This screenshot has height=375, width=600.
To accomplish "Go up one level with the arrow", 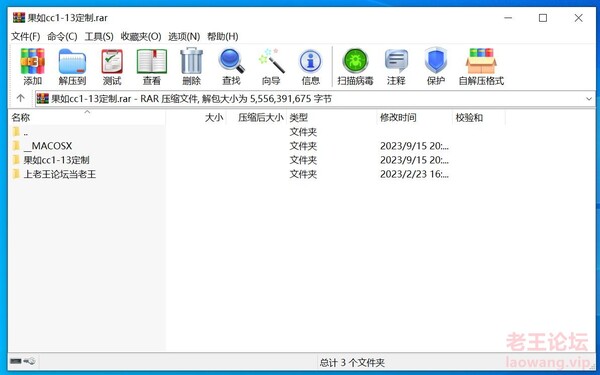I will 21,98.
